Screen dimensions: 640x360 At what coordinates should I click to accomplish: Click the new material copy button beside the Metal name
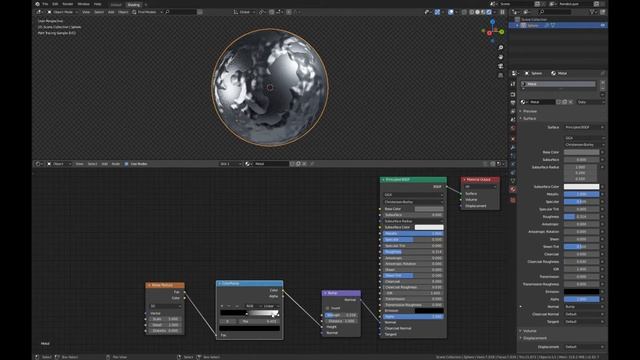coord(564,102)
